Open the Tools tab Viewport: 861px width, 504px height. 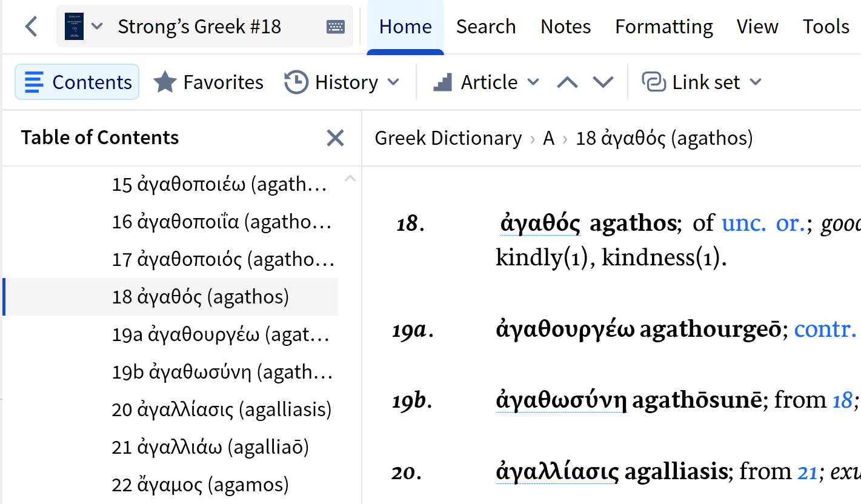tap(826, 27)
